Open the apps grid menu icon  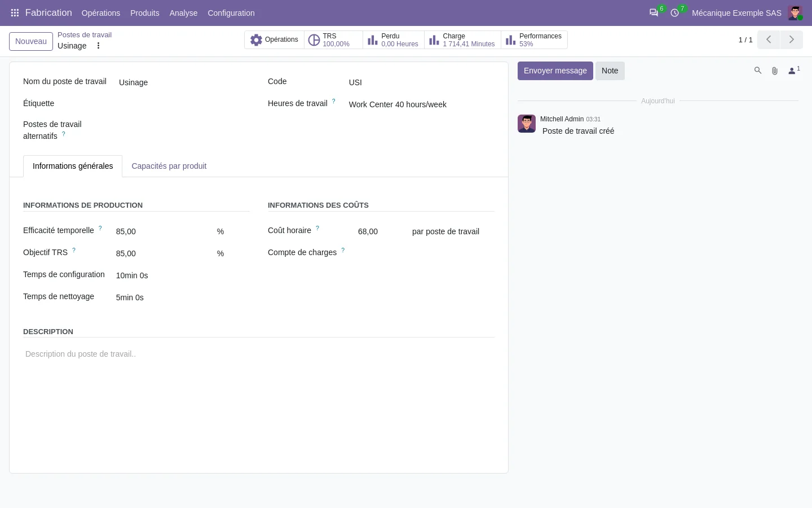tap(15, 12)
